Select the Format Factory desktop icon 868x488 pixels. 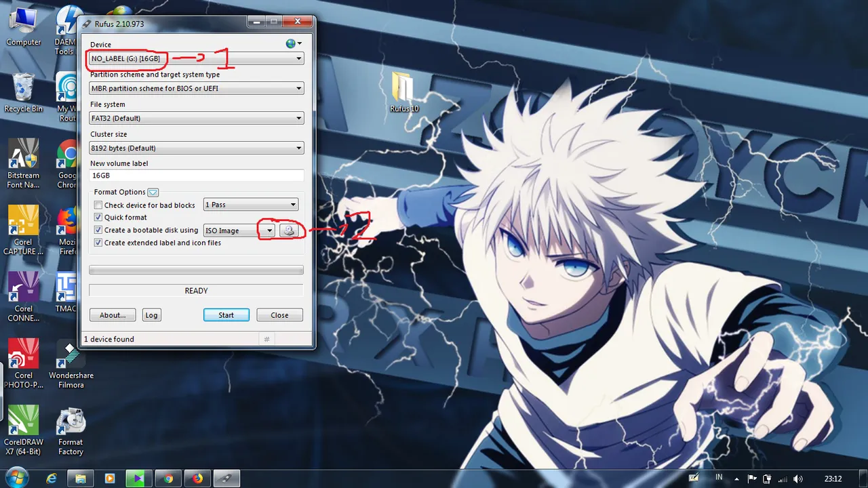point(71,430)
